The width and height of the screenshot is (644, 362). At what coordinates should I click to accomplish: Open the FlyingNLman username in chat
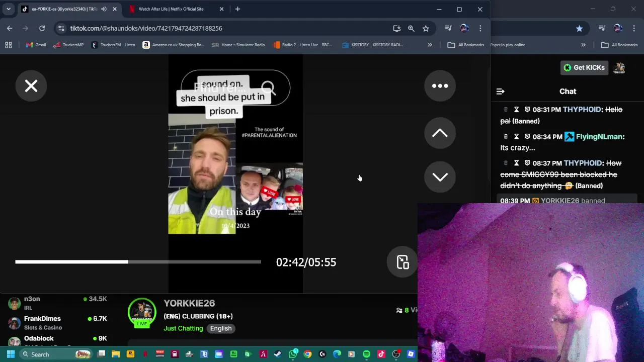coord(600,137)
